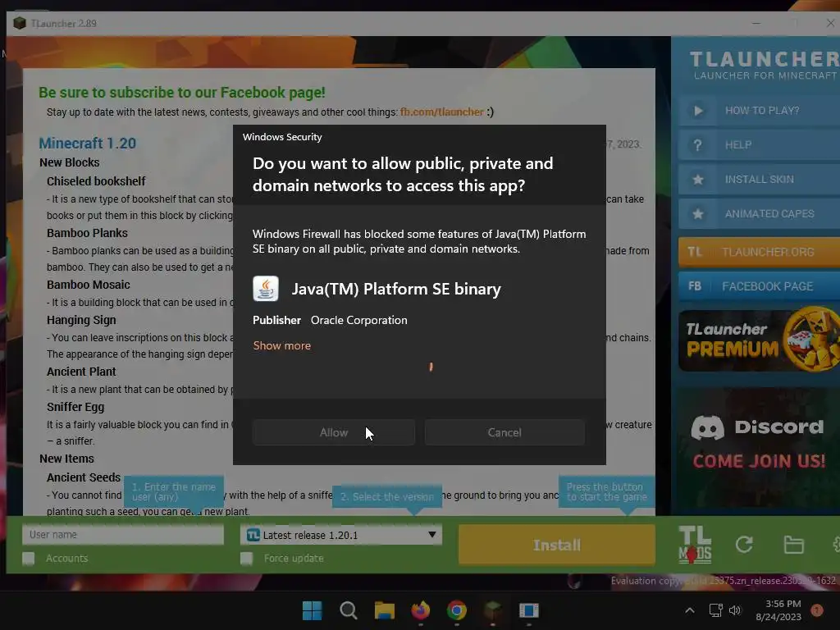The width and height of the screenshot is (840, 630).
Task: Expand Show more in firewall dialog
Action: tap(282, 345)
